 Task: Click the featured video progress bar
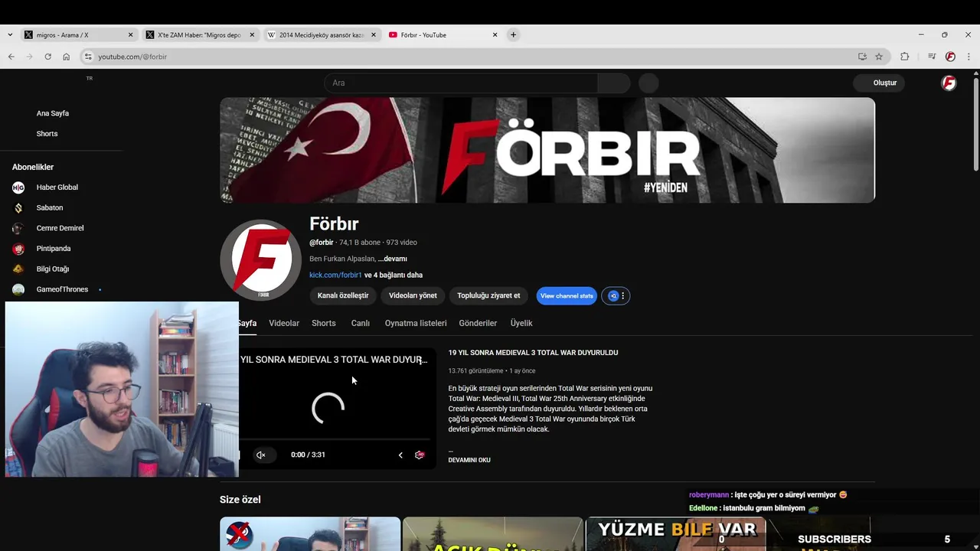[x=335, y=440]
